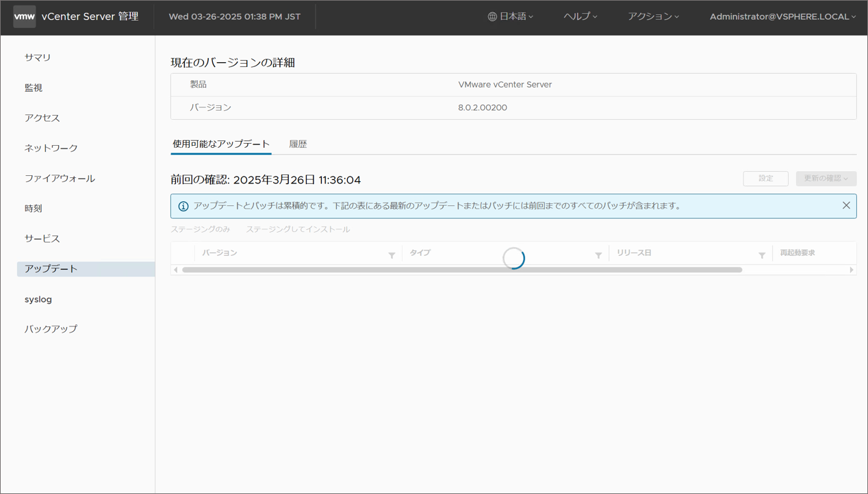Click the 前回の確認 timestamp text
This screenshot has height=494, width=868.
[266, 179]
